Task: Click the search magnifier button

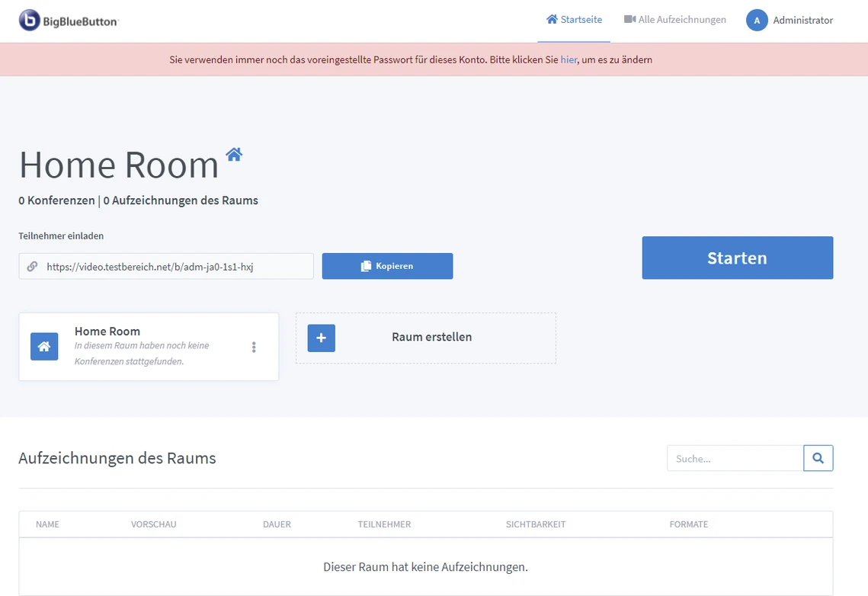Action: (818, 458)
